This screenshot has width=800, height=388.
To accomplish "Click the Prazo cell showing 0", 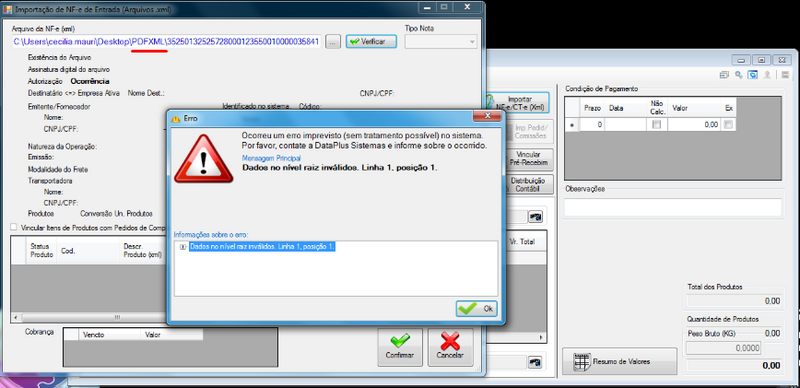I will coord(592,124).
